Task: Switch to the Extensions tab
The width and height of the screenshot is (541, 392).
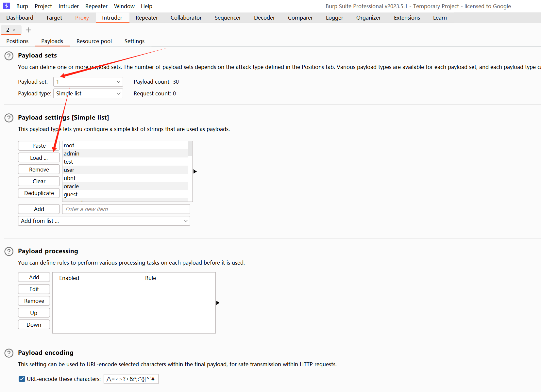Action: point(407,18)
